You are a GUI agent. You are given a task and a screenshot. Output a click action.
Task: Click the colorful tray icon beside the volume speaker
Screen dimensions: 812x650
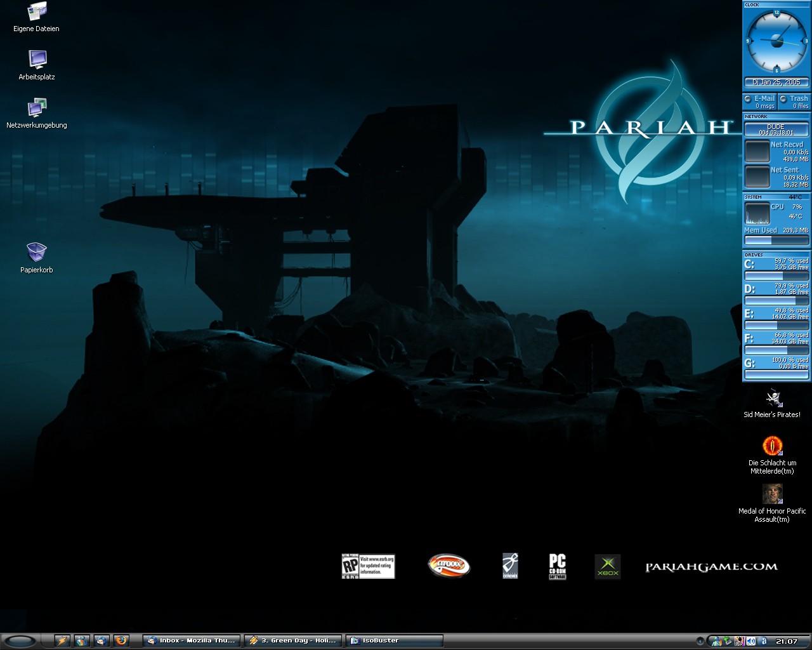click(x=740, y=641)
